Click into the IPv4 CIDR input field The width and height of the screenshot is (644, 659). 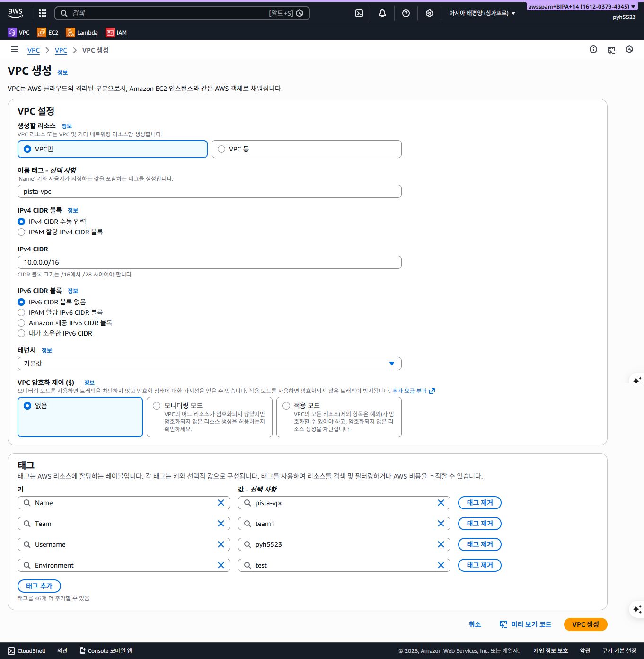(210, 262)
